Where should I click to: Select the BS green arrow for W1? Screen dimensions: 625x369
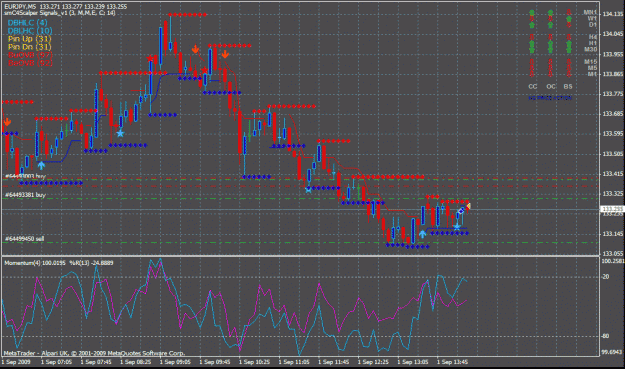click(569, 19)
